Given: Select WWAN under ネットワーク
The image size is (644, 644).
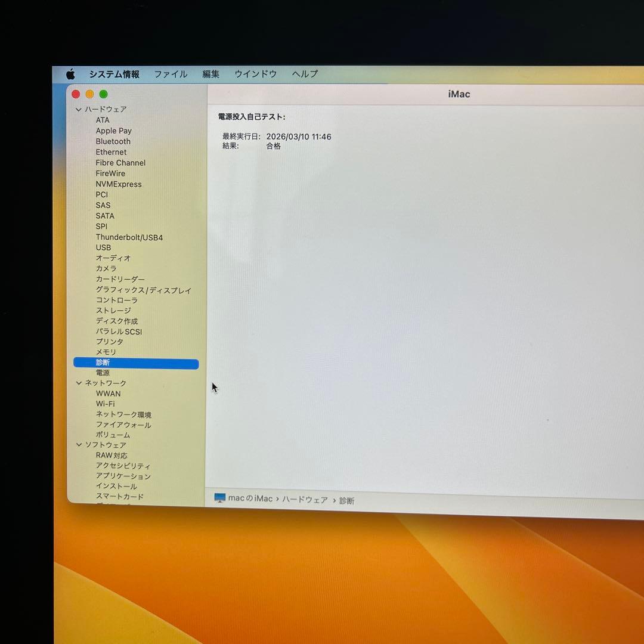Looking at the screenshot, I should [x=109, y=394].
